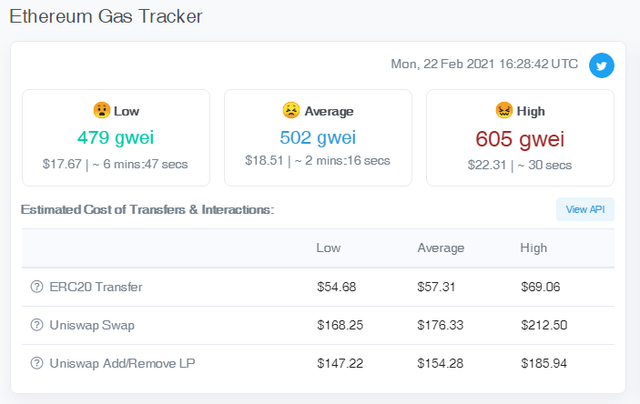Click the ERC20 Transfer help icon
This screenshot has width=640, height=404.
pos(37,287)
